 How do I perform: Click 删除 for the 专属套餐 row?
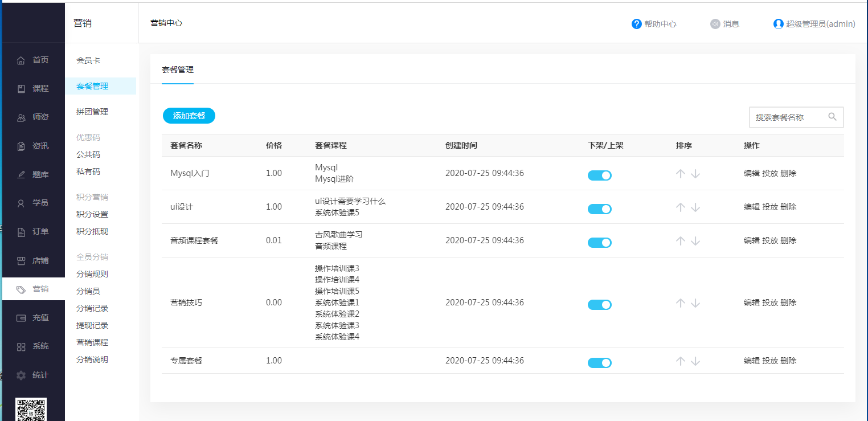[x=788, y=361]
